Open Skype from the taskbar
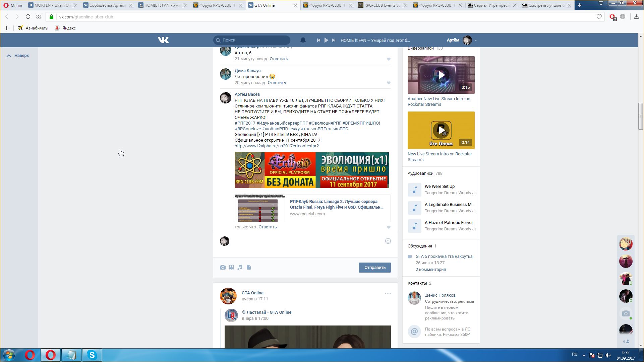 [x=92, y=355]
